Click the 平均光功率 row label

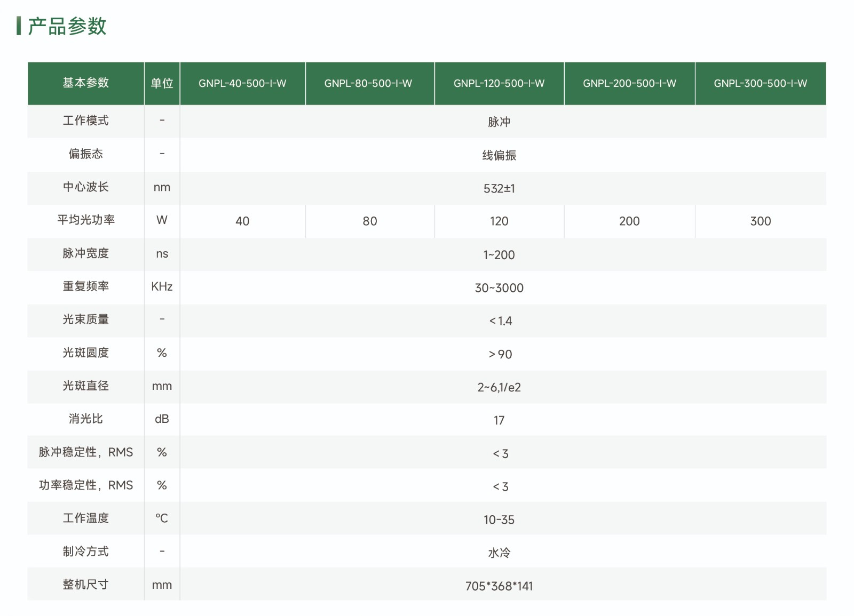pyautogui.click(x=85, y=220)
